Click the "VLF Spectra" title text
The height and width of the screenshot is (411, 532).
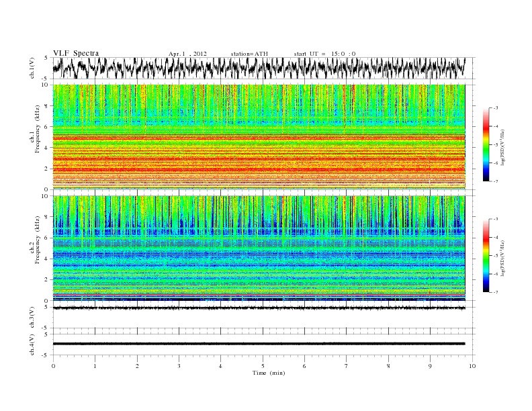76,53
